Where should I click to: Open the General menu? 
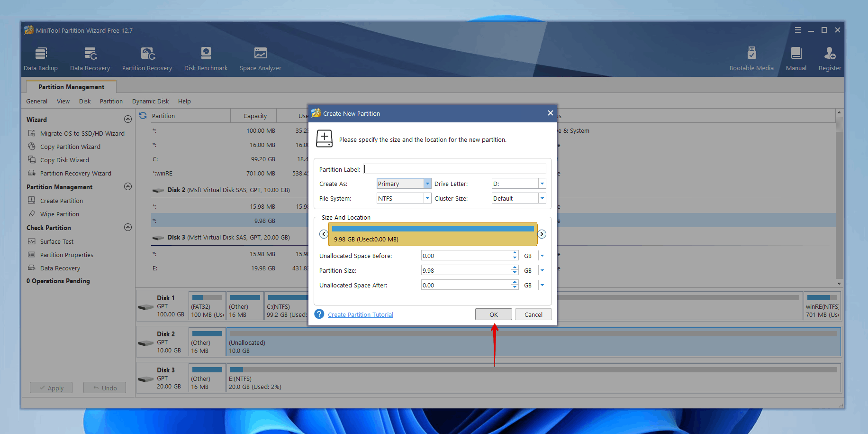point(37,101)
